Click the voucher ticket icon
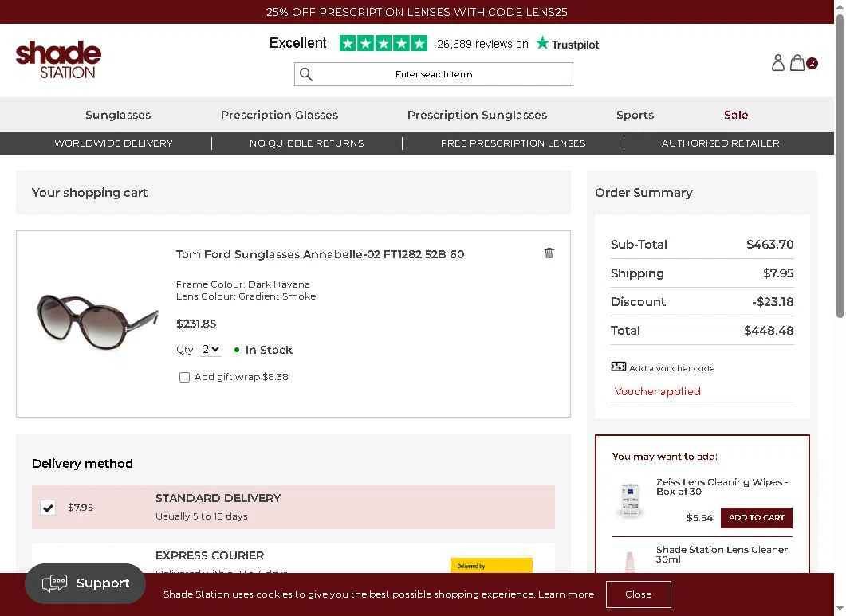The width and height of the screenshot is (846, 616). pyautogui.click(x=618, y=367)
